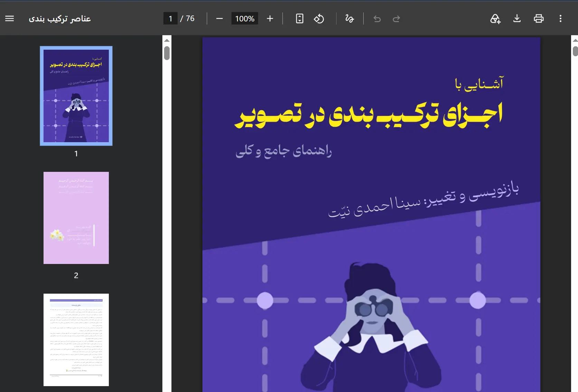This screenshot has height=392, width=578.
Task: Click the main document scrollbar thumb
Action: [575, 51]
